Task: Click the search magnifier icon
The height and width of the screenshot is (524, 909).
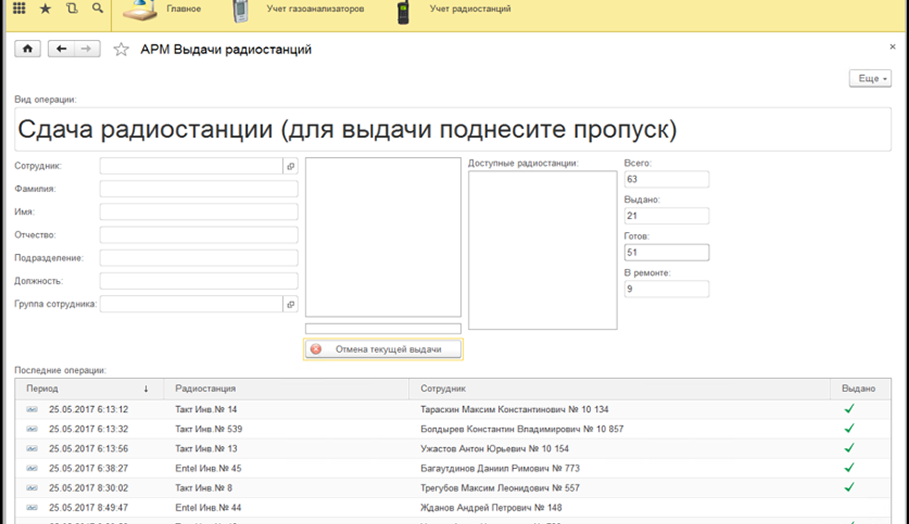Action: [x=97, y=9]
